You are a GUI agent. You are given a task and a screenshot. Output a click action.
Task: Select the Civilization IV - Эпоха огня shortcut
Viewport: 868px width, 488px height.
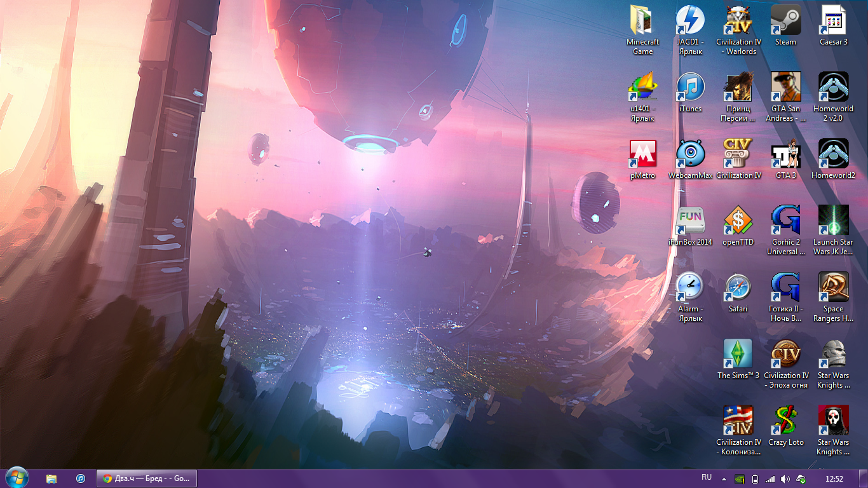click(x=785, y=363)
